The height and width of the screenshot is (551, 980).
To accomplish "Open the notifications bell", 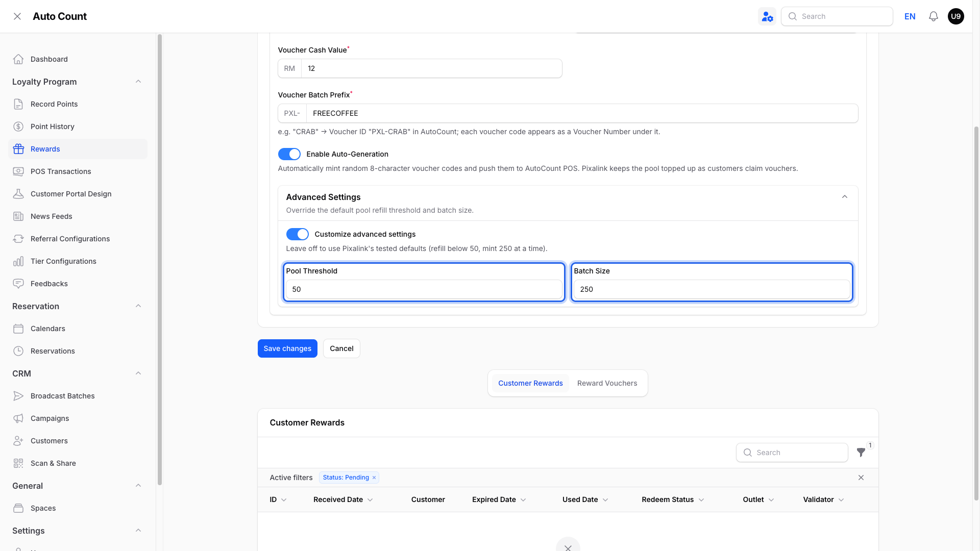I will 934,16.
